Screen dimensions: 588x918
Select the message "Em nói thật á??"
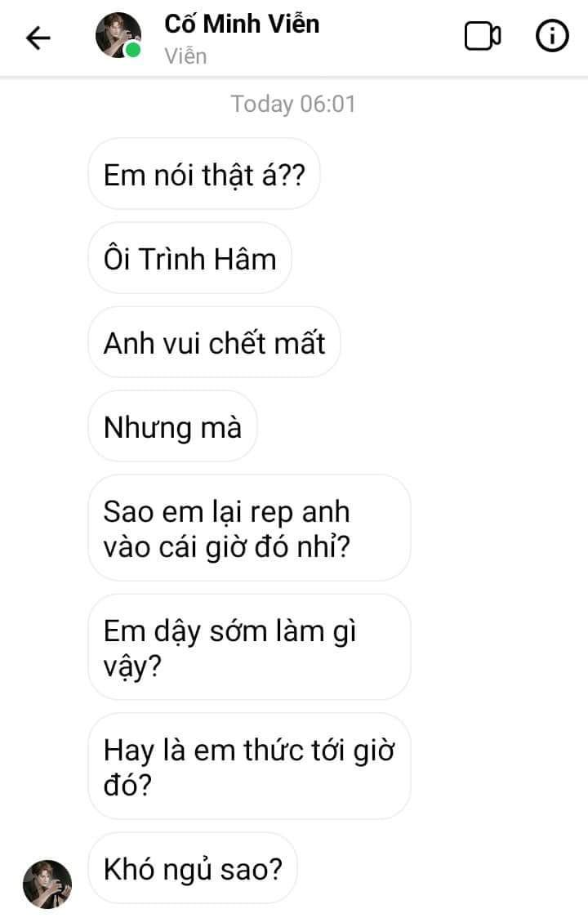(203, 174)
